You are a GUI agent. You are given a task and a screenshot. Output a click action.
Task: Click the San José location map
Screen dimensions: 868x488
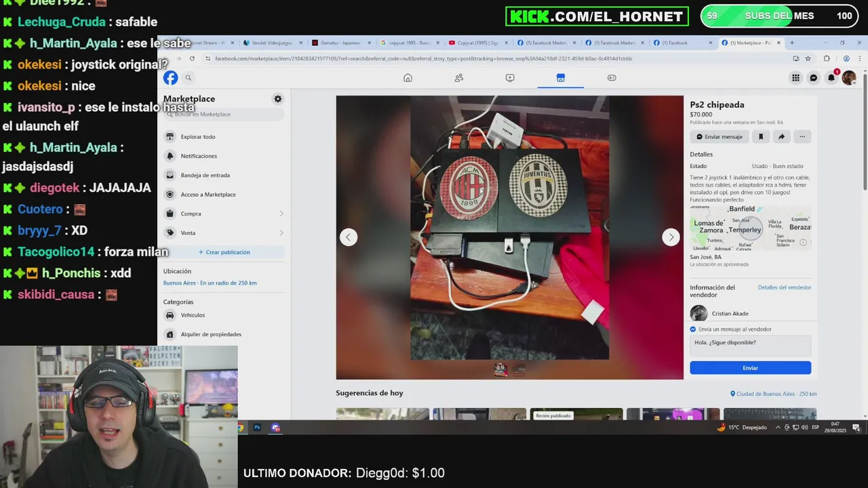[750, 228]
